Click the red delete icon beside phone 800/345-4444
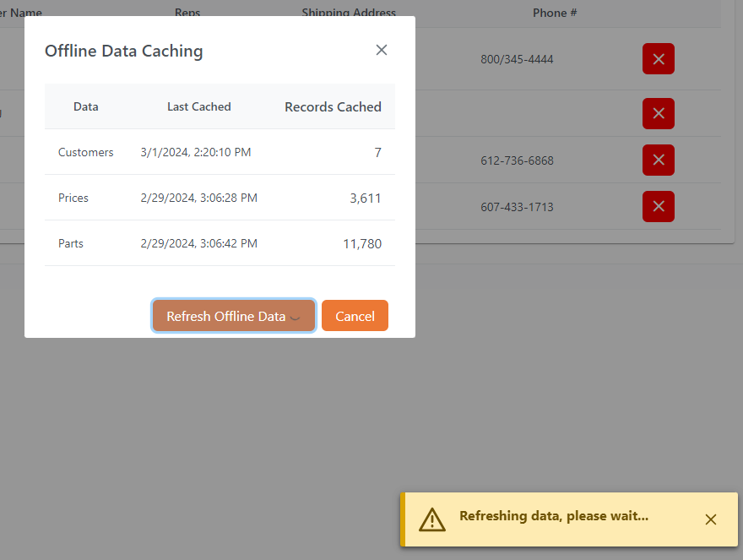 659,59
